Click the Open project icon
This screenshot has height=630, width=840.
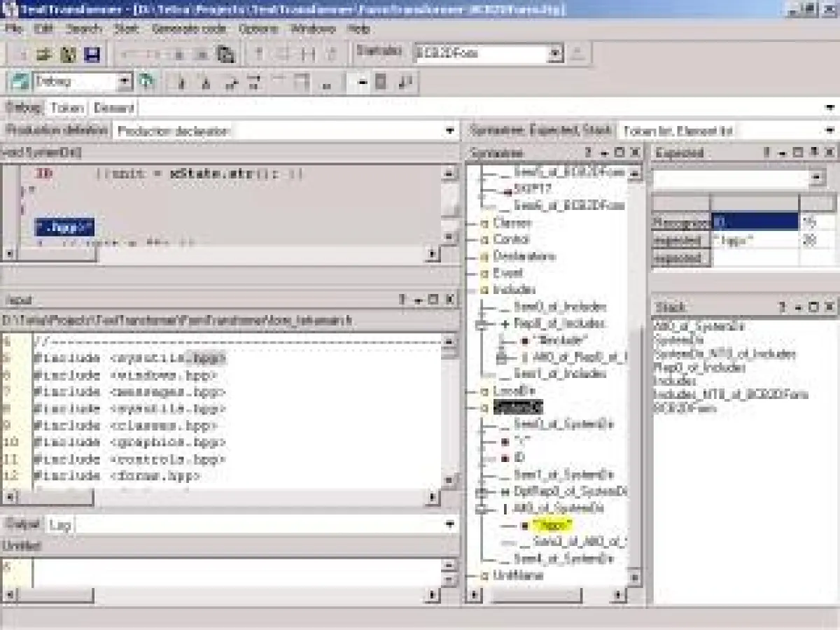tap(45, 53)
